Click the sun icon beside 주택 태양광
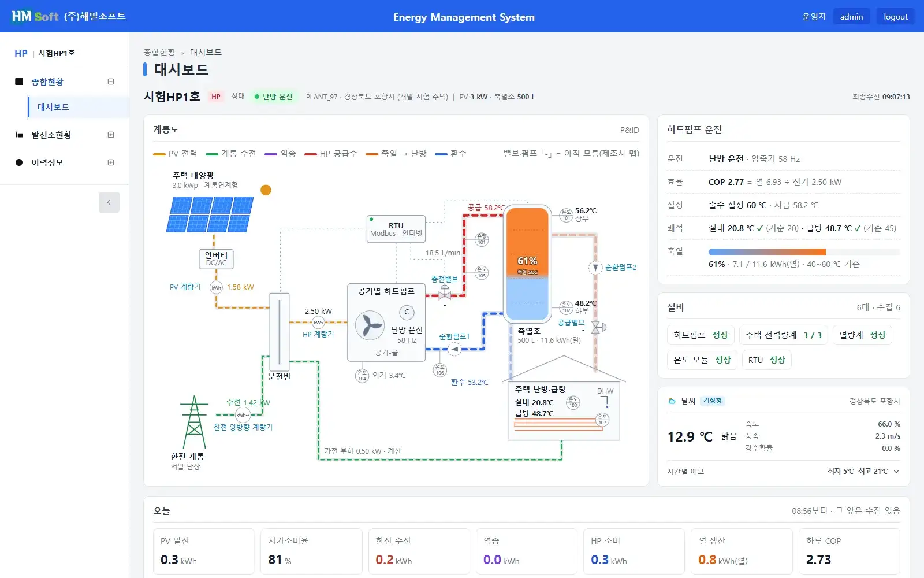 [x=266, y=190]
